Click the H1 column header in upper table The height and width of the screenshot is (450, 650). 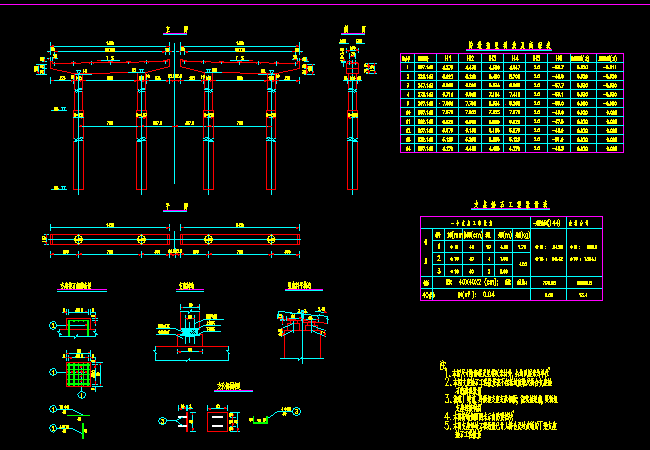(x=447, y=59)
